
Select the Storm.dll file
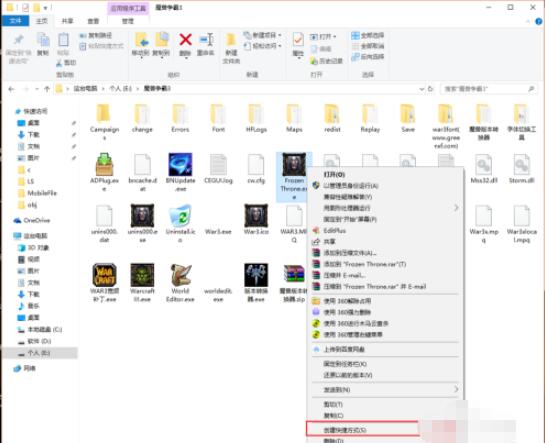[521, 169]
